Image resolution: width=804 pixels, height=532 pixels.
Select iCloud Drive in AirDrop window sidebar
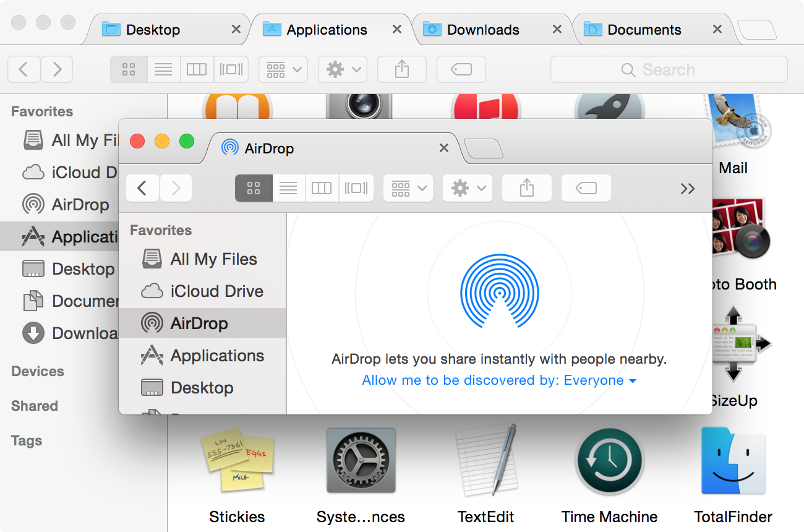pos(216,291)
